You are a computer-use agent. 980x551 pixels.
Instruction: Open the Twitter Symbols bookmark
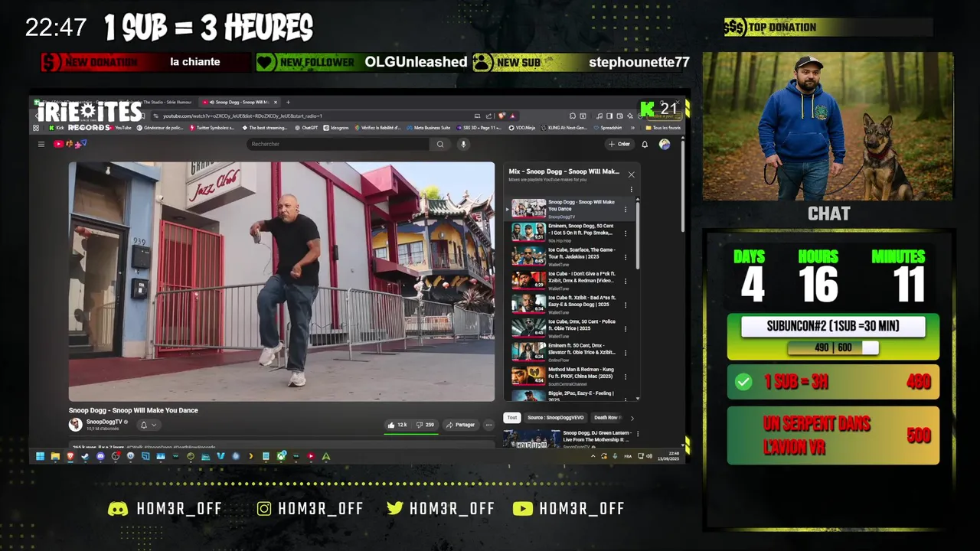click(212, 128)
